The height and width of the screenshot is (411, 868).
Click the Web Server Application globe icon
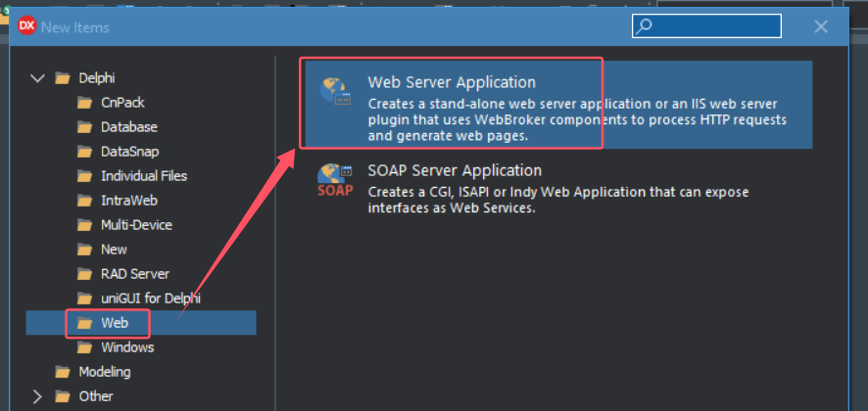pyautogui.click(x=335, y=91)
